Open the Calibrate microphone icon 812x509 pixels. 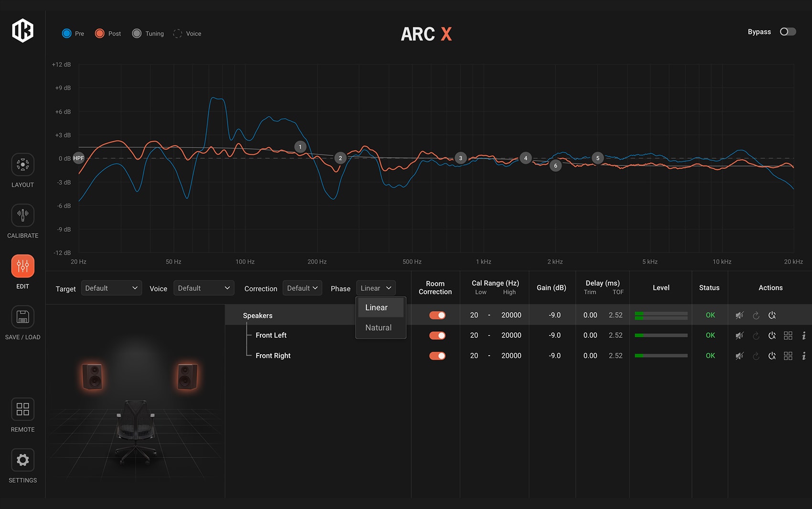(x=22, y=216)
